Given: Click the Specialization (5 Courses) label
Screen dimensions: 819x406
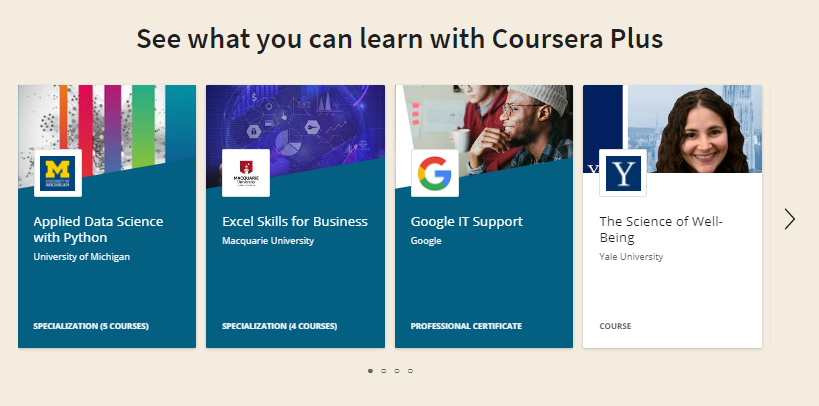Looking at the screenshot, I should 91,326.
